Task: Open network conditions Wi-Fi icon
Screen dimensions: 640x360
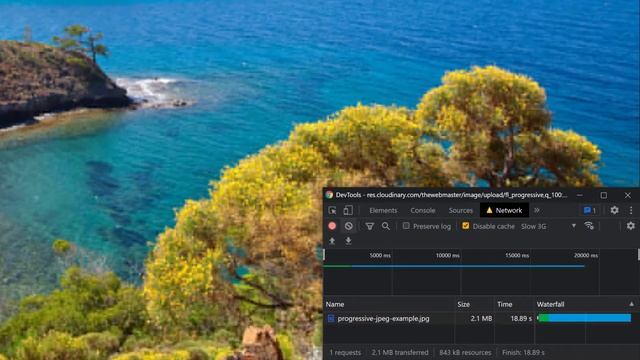Action: (589, 226)
